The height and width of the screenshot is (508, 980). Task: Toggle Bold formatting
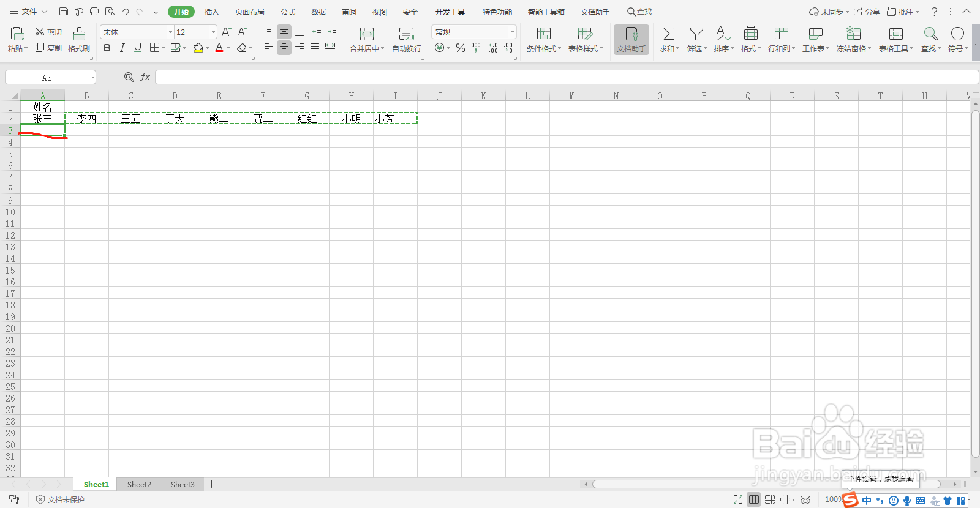[107, 48]
